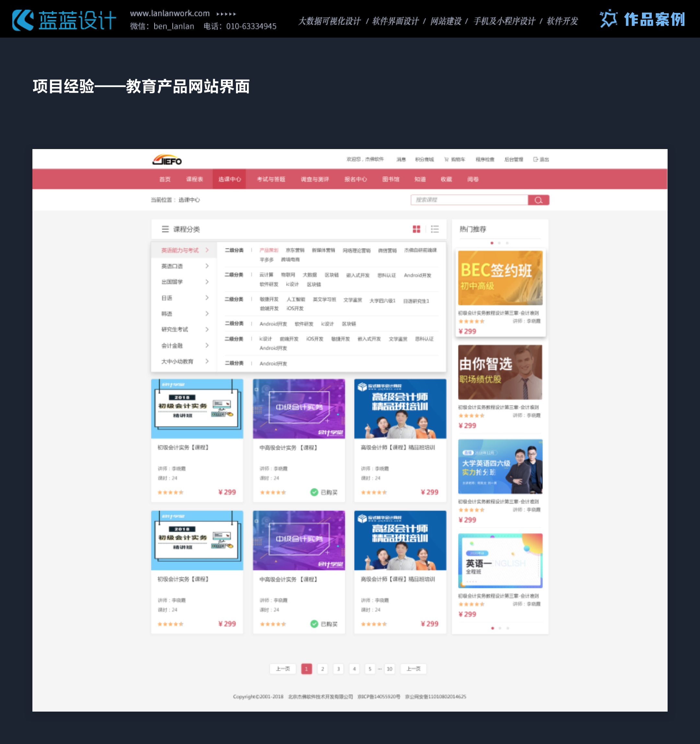
Task: Click the logout (退出) icon
Action: pos(536,159)
